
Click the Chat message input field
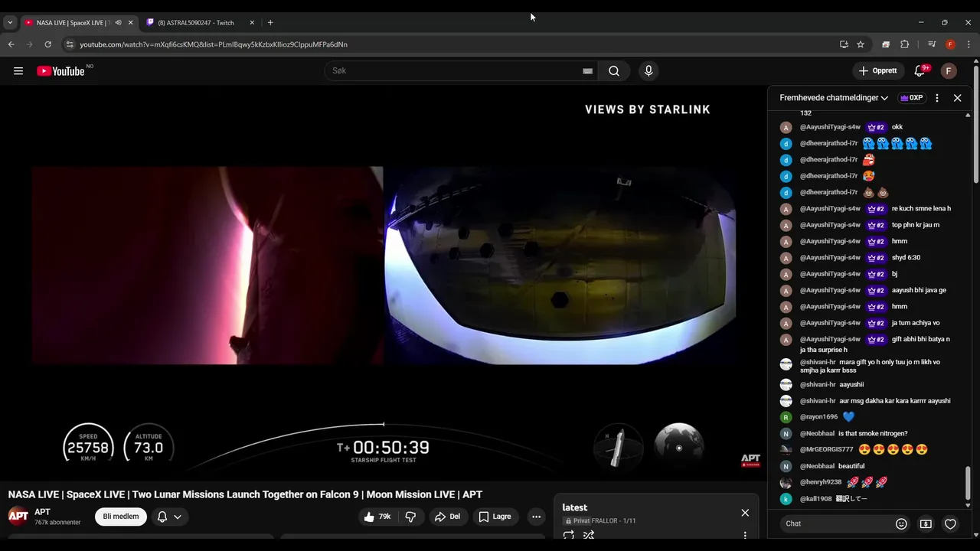836,523
